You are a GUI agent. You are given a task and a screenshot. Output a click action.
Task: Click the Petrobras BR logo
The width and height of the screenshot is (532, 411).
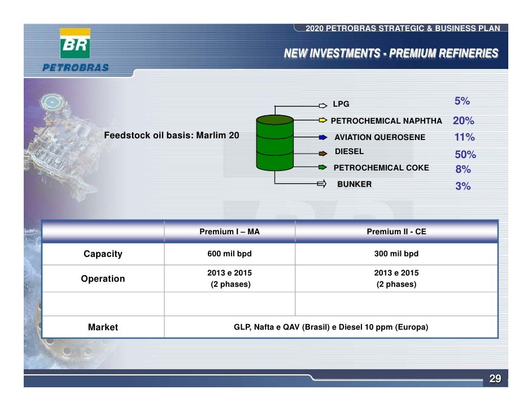click(75, 43)
